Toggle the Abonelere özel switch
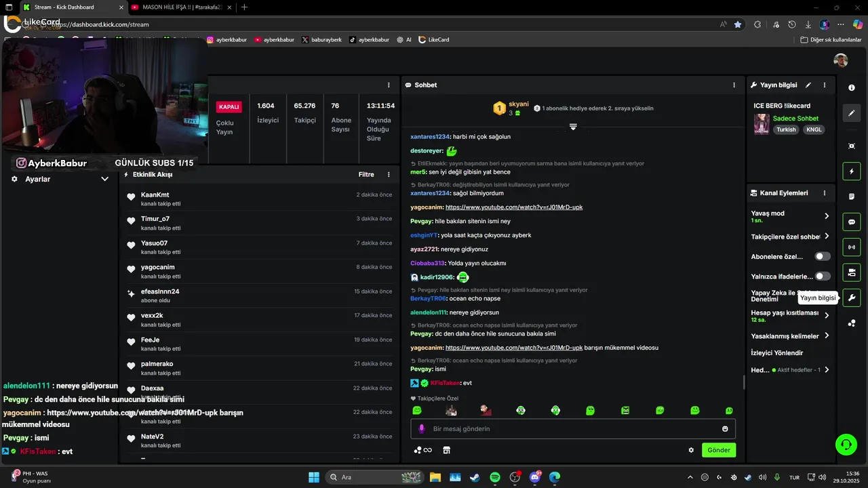This screenshot has width=868, height=488. pyautogui.click(x=822, y=256)
